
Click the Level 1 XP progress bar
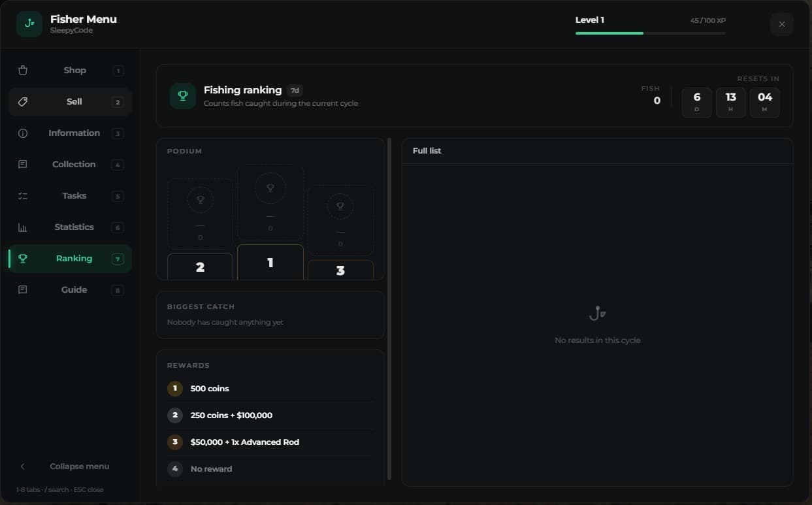point(650,33)
